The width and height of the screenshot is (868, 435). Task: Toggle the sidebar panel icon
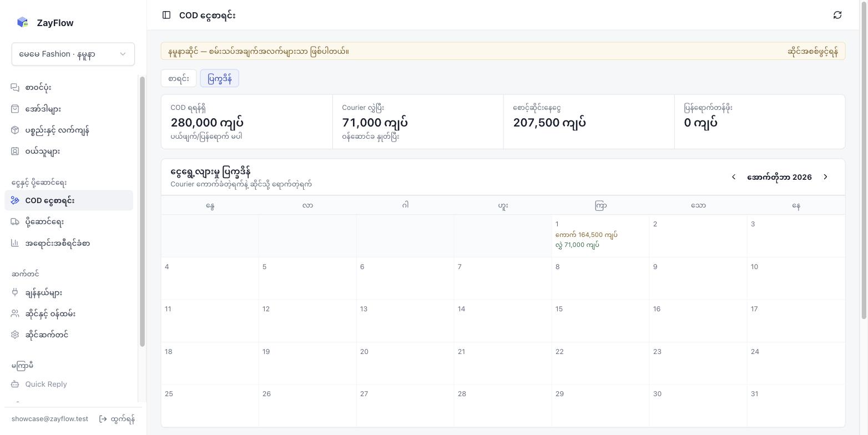point(166,15)
